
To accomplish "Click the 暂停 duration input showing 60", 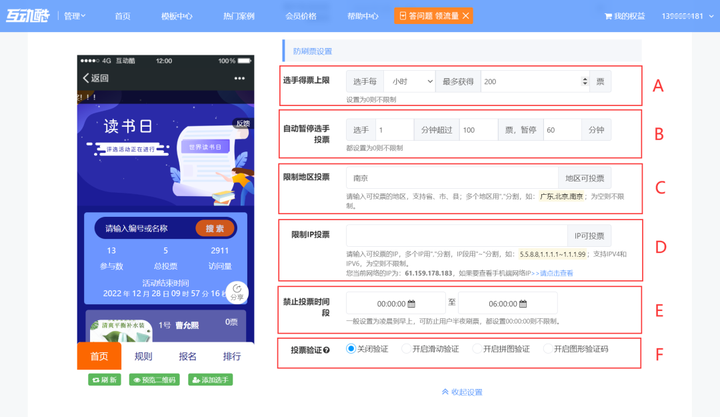I will 562,130.
